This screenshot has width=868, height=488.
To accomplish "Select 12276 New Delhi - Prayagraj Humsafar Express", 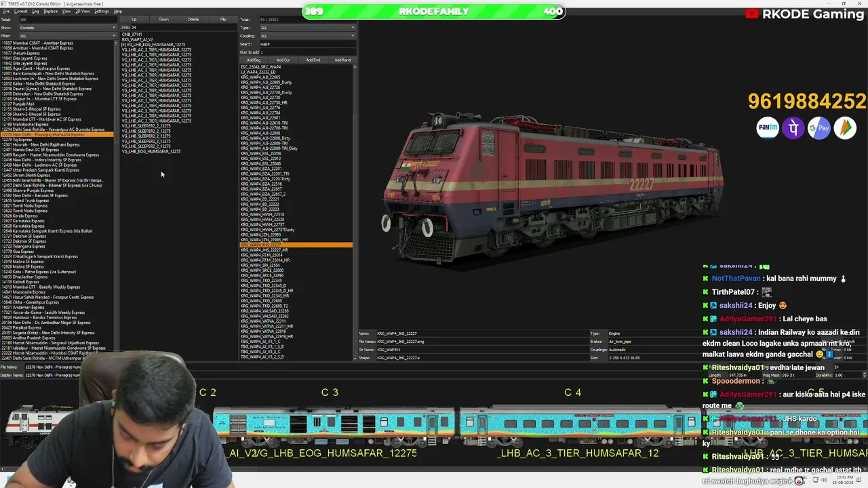I will (57, 135).
